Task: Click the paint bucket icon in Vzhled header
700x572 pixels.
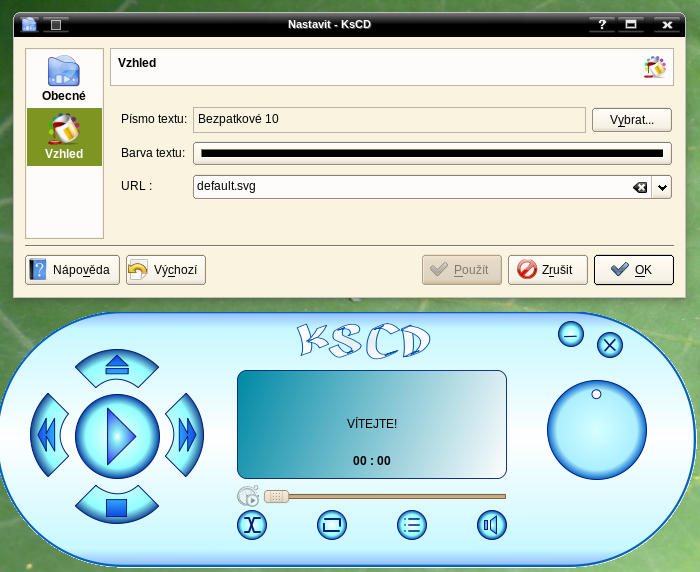Action: [x=655, y=67]
